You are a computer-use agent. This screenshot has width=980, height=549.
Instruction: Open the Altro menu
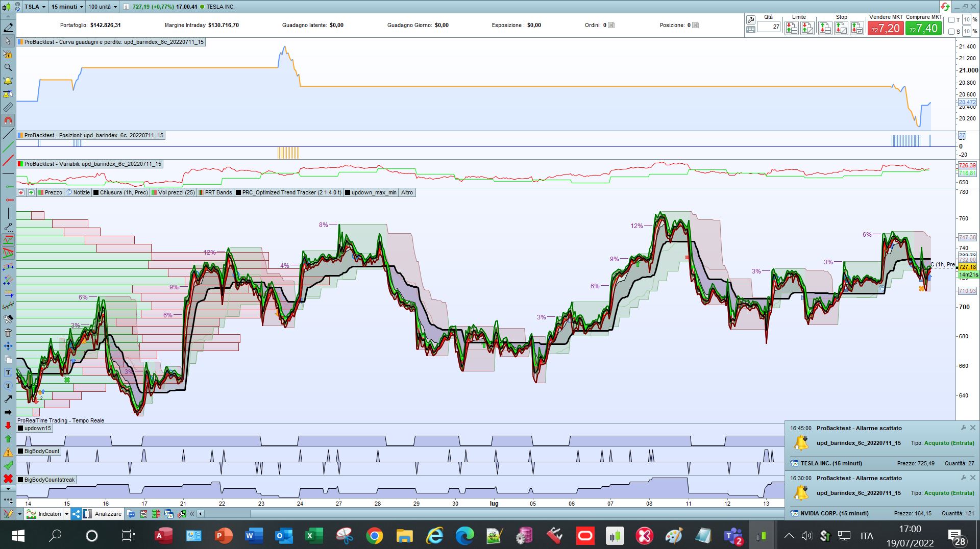[x=407, y=192]
